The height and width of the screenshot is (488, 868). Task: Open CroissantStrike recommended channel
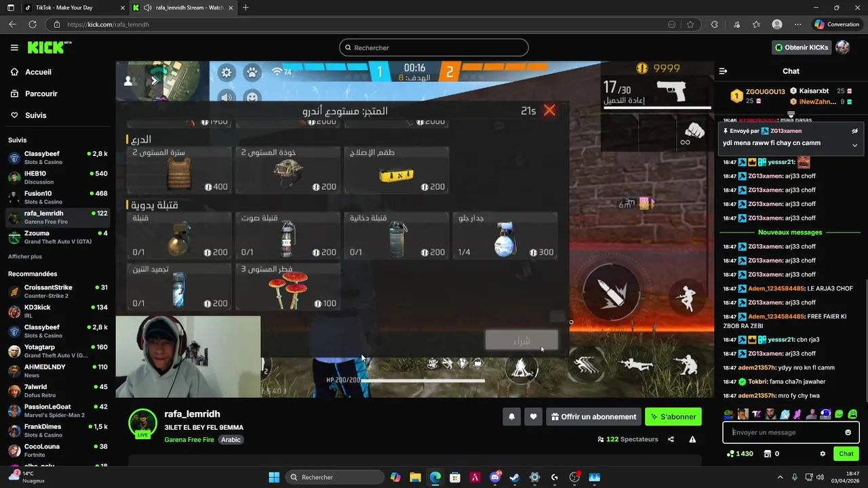[58, 291]
